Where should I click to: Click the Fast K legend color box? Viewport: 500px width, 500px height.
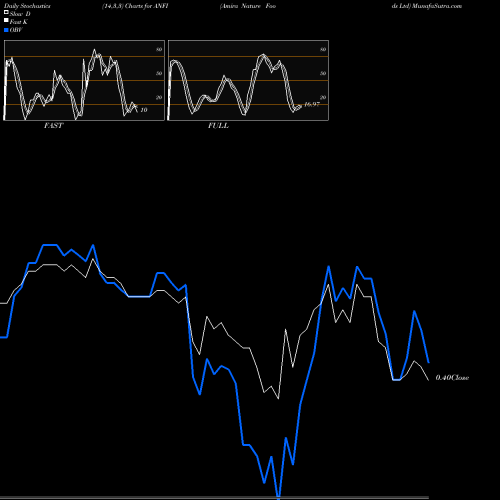(x=6, y=20)
